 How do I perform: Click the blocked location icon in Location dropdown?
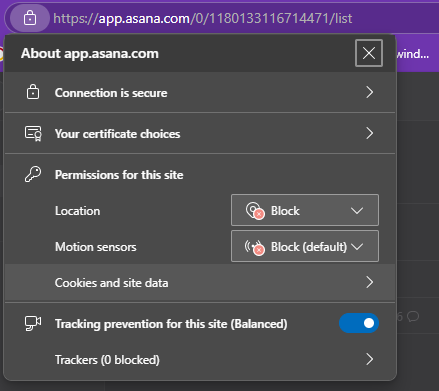(255, 211)
